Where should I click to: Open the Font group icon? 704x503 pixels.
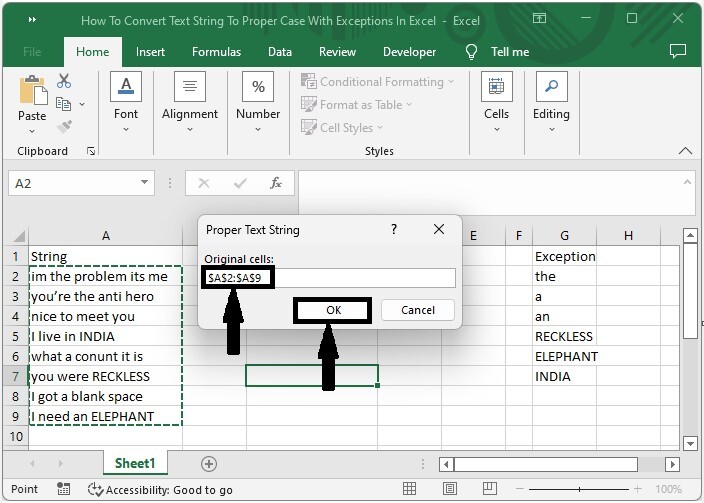pos(126,86)
